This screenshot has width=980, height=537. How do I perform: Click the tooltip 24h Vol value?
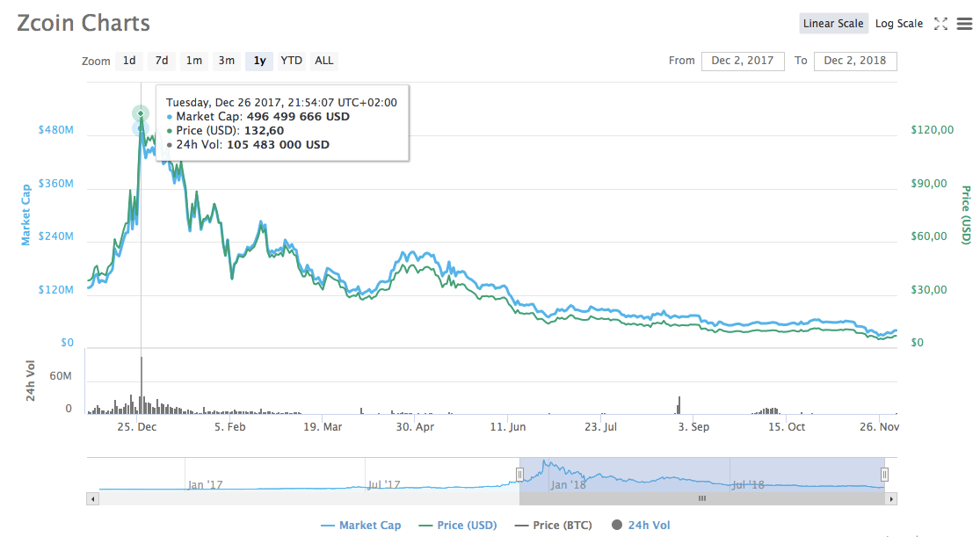coord(278,144)
